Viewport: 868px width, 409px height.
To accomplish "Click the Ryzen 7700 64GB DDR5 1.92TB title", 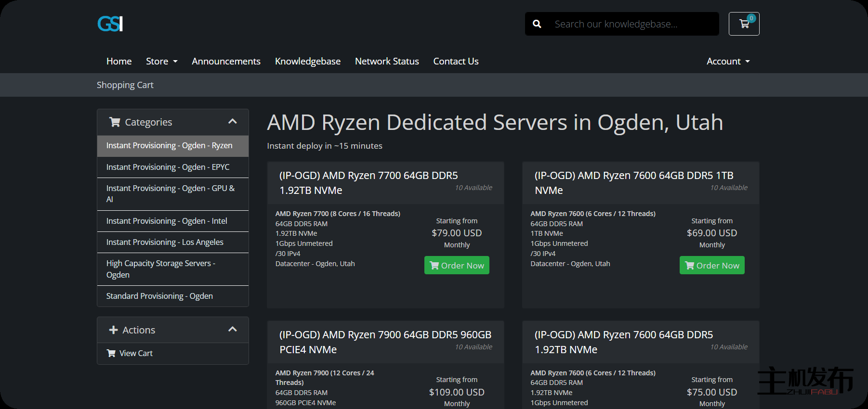I will [368, 183].
